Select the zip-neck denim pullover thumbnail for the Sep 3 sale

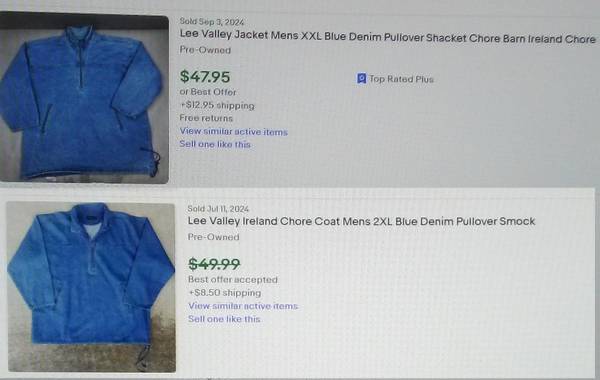click(84, 98)
